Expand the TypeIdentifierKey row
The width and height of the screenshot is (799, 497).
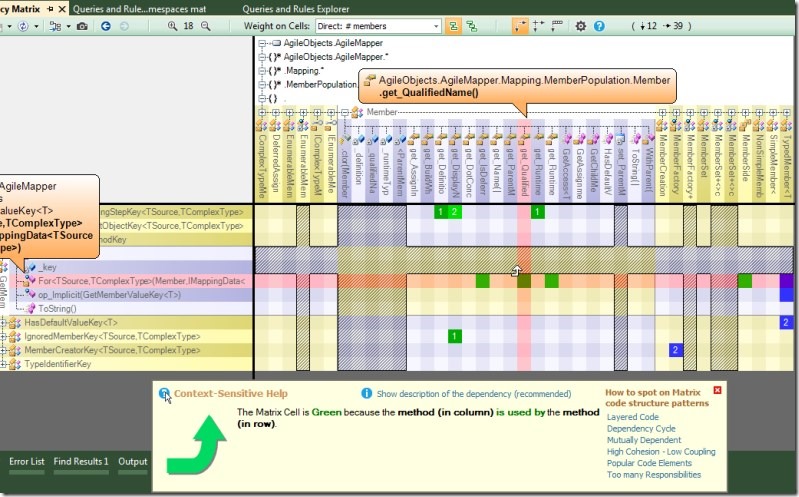click(3, 364)
